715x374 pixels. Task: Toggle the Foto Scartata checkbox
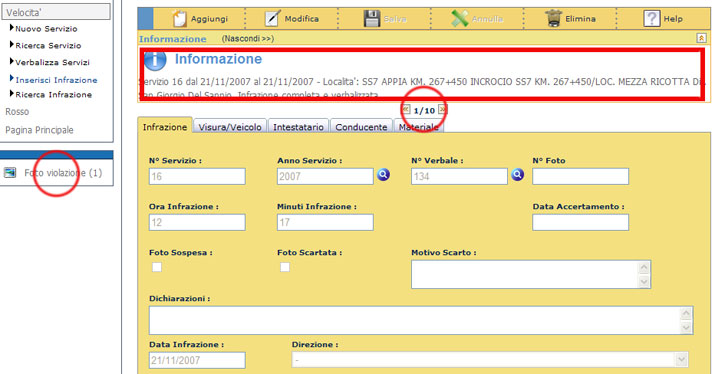tap(285, 267)
